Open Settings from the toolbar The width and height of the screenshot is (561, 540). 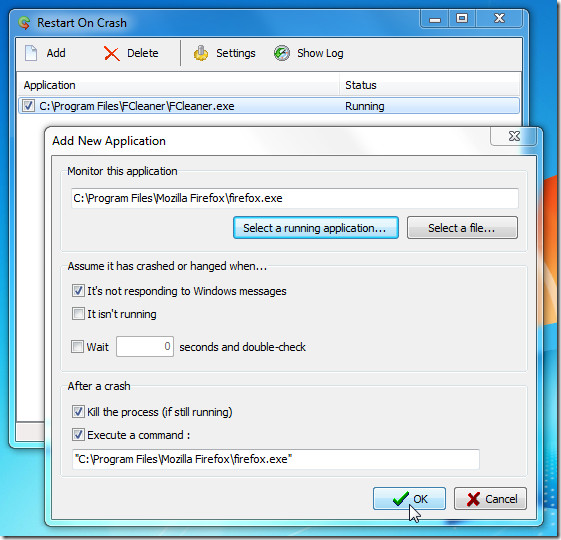point(224,53)
